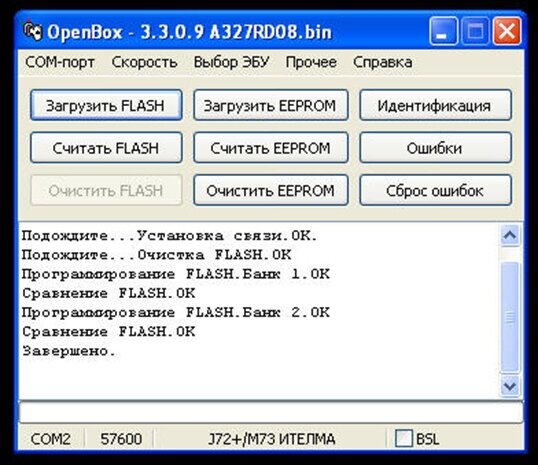Click the Банк 1.OK log line
The height and width of the screenshot is (465, 538).
tap(176, 274)
